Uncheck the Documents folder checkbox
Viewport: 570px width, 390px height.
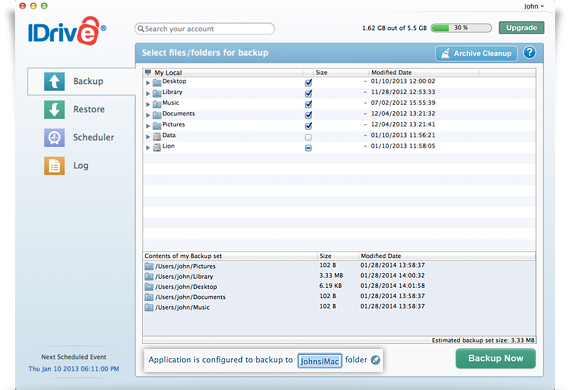(308, 115)
